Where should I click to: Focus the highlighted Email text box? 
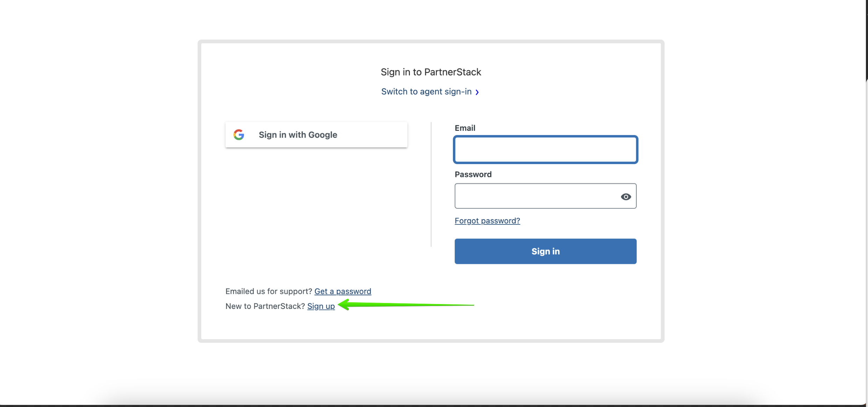545,150
